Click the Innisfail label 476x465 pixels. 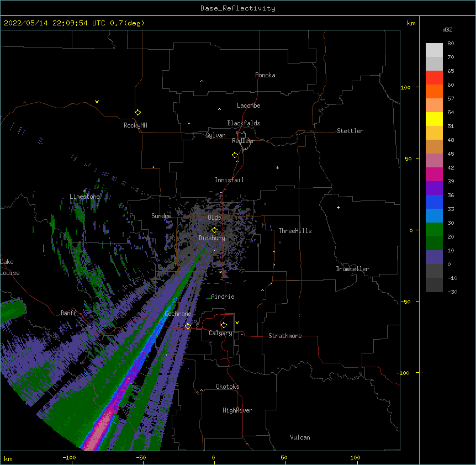pyautogui.click(x=229, y=180)
